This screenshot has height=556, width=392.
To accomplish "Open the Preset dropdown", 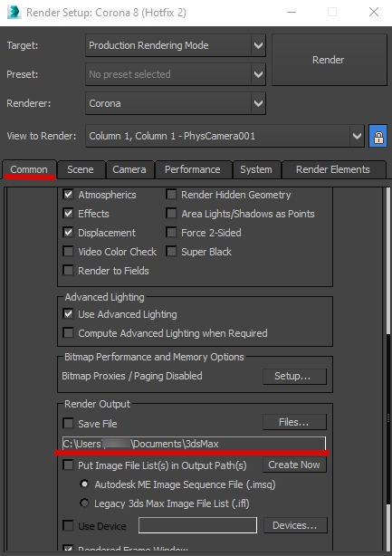I will coord(176,74).
